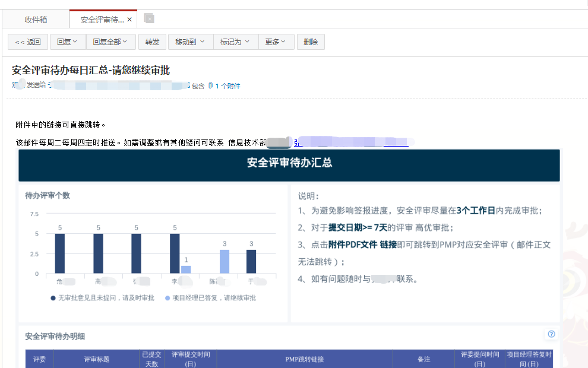Viewport: 588px width, 368px height.
Task: Click the close-all-tabs icon beside the tabs
Action: click(x=149, y=18)
